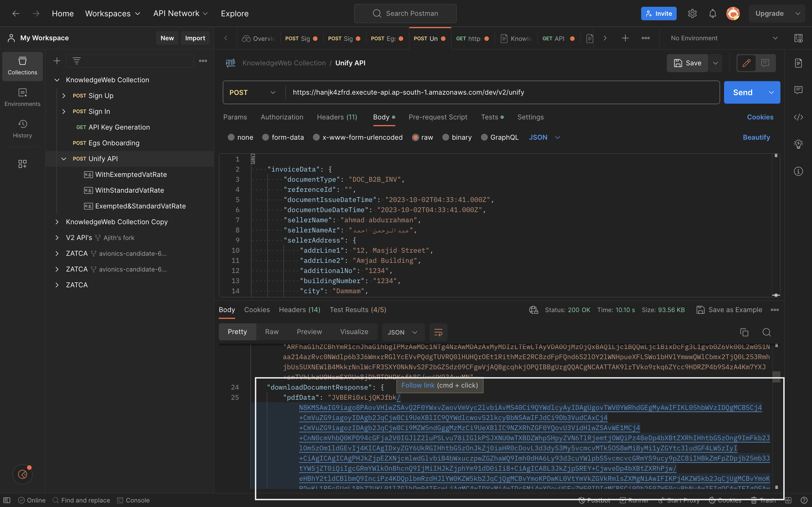Click the Send button
812x507 pixels.
tap(743, 92)
